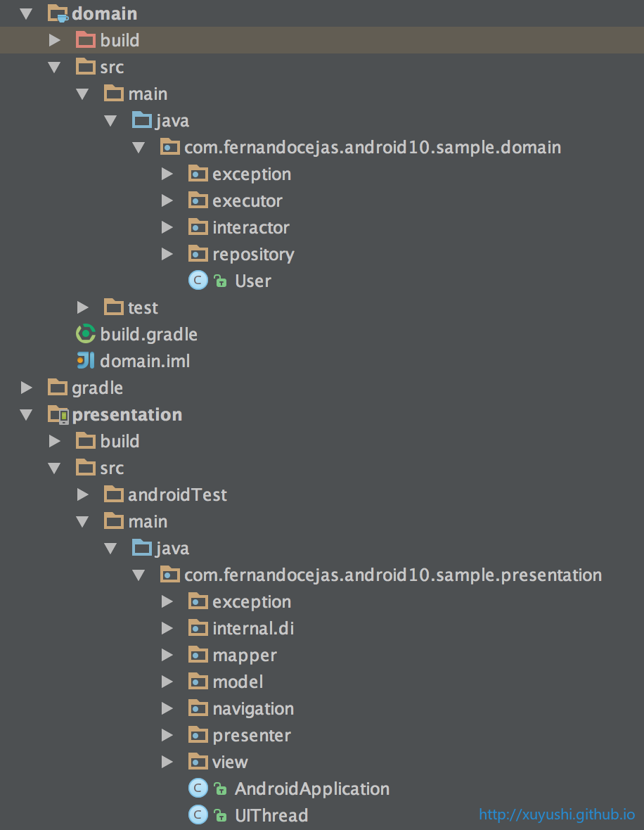Click the exception package icon under presentation
The image size is (644, 830).
(198, 601)
